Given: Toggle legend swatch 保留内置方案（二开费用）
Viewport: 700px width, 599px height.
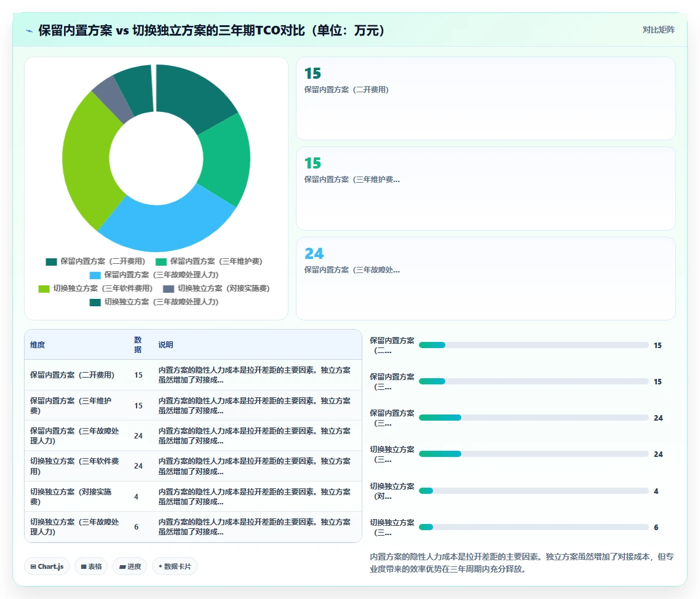Looking at the screenshot, I should coord(51,261).
